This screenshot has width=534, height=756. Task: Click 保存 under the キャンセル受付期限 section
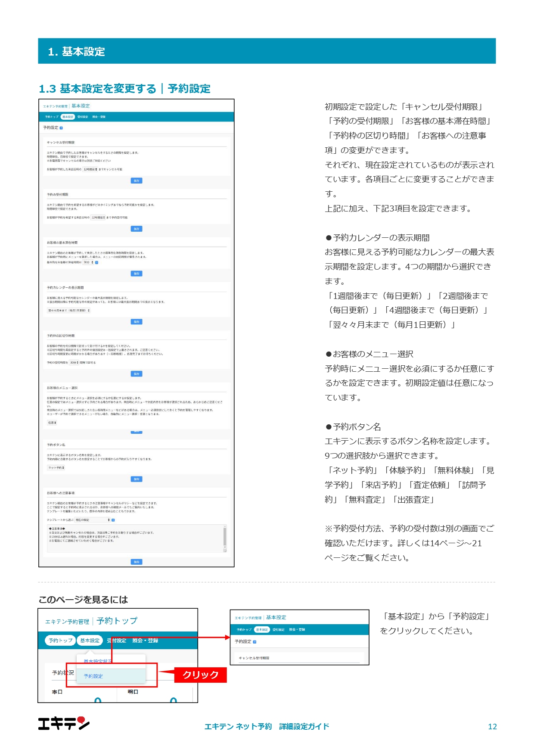pos(137,181)
